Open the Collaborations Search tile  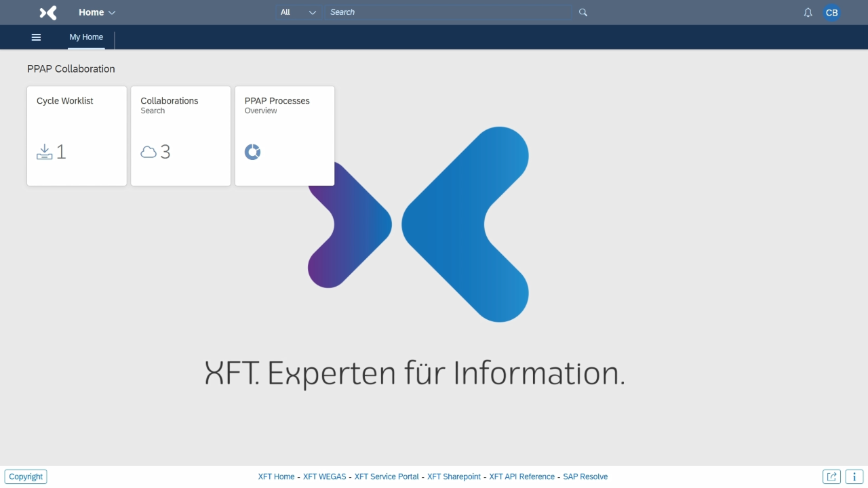(x=180, y=136)
